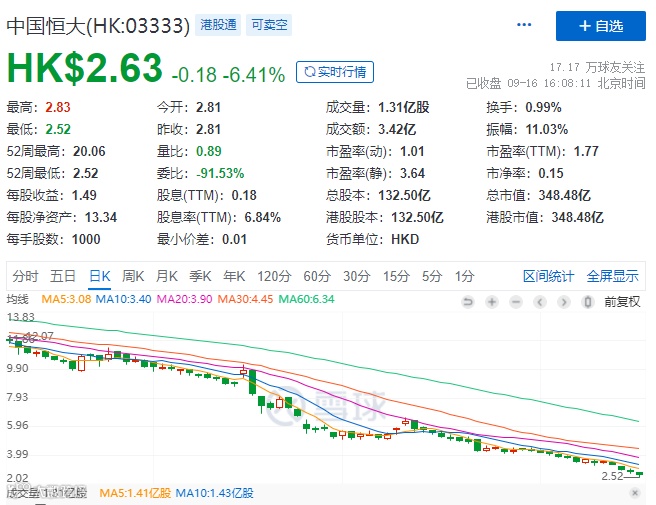Open 全屏显示 fullscreen chart view
The height and width of the screenshot is (505, 656).
(x=612, y=276)
